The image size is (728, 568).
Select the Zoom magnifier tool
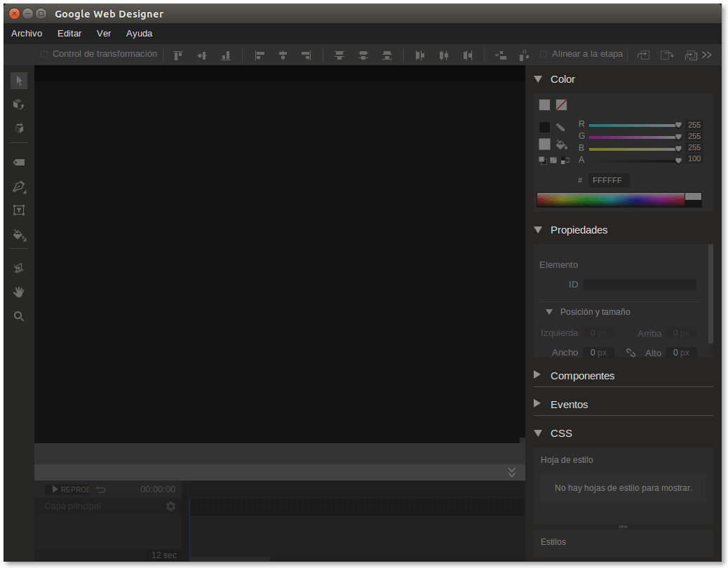19,316
